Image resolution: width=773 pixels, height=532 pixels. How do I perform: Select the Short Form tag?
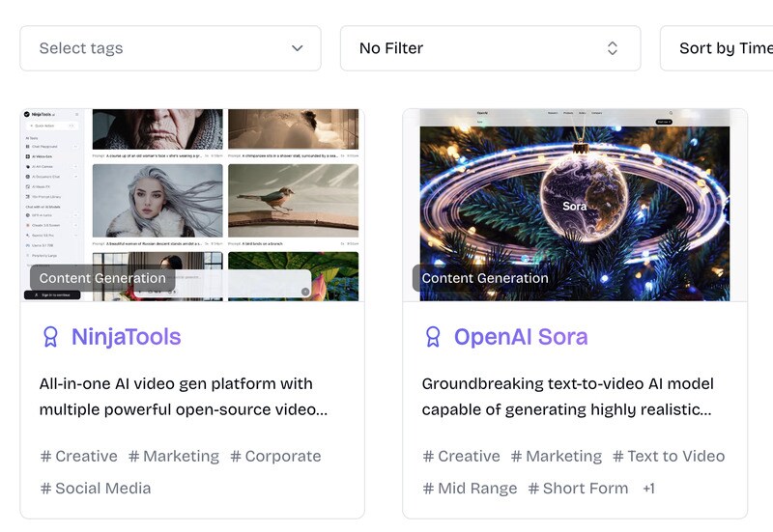pos(578,489)
